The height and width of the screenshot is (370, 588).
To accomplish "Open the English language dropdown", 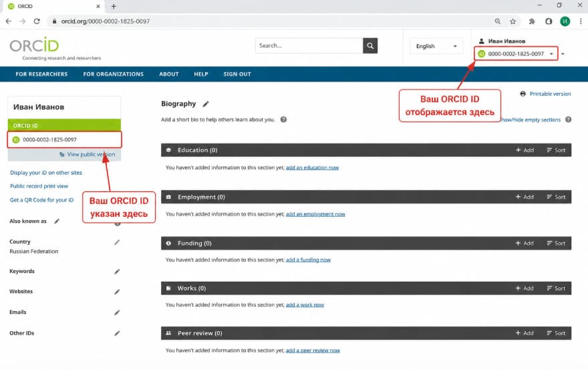I will 436,46.
